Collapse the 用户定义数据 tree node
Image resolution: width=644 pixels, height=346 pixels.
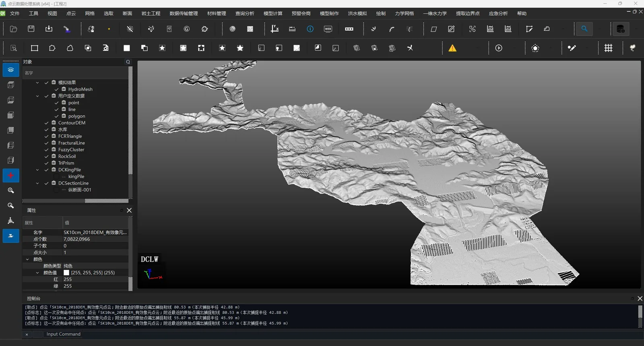pyautogui.click(x=37, y=96)
